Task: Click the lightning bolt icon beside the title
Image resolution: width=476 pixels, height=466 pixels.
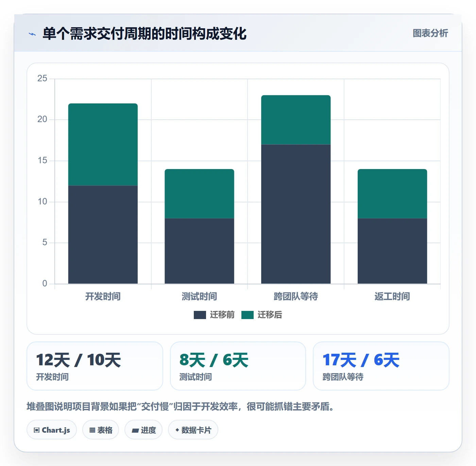Action: pyautogui.click(x=32, y=34)
